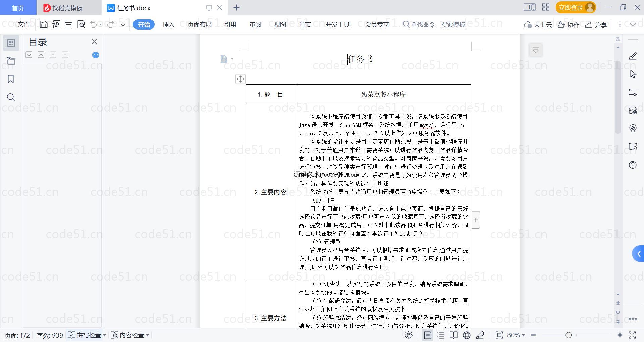
Task: Zoom out with the minus button
Action: (534, 335)
